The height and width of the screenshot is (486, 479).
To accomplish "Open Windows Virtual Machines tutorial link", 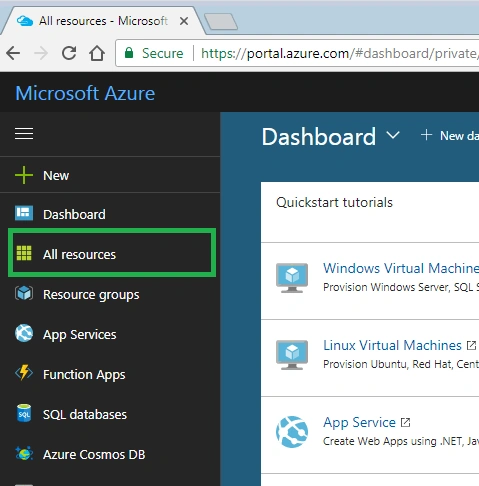I will (x=401, y=268).
